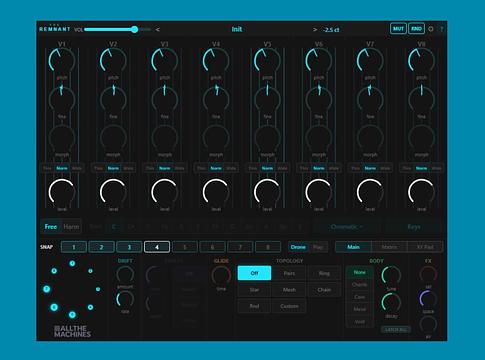Switch to Harm tuning mode
Image resolution: width=485 pixels, height=360 pixels.
pyautogui.click(x=71, y=227)
